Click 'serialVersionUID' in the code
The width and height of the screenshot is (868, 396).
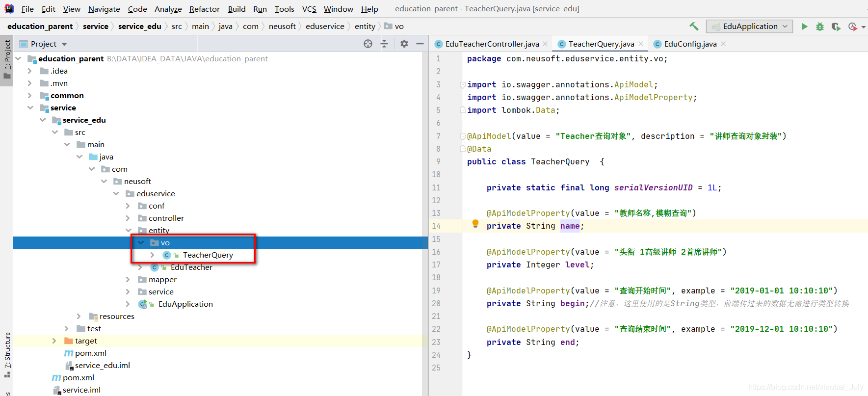[653, 187]
